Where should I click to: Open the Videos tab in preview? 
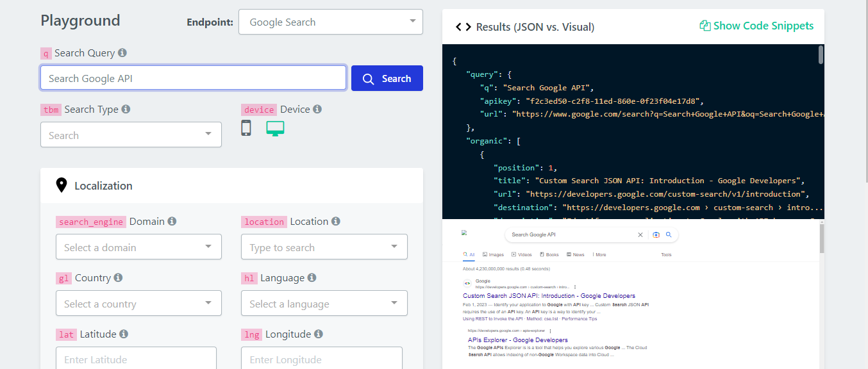pyautogui.click(x=522, y=254)
